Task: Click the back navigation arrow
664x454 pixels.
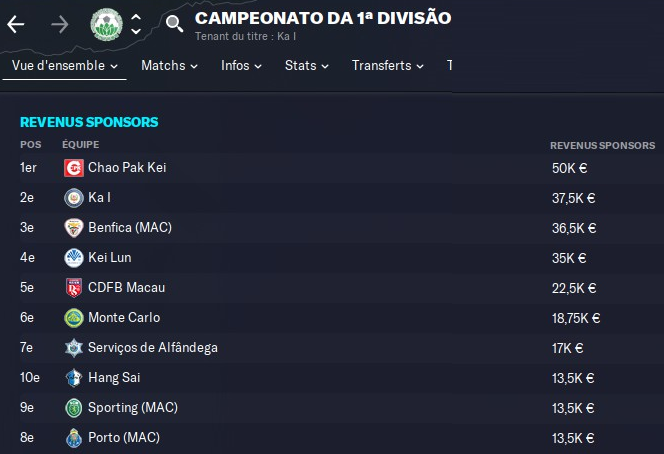Action: click(16, 24)
